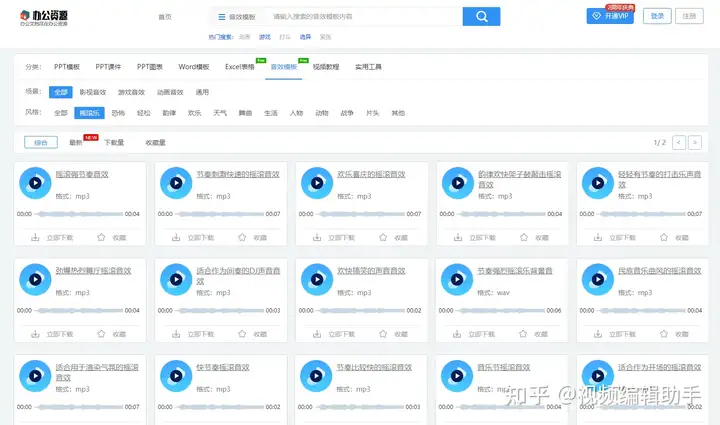Select 片头 style filter
Screen dimensions: 720x425
coord(372,113)
